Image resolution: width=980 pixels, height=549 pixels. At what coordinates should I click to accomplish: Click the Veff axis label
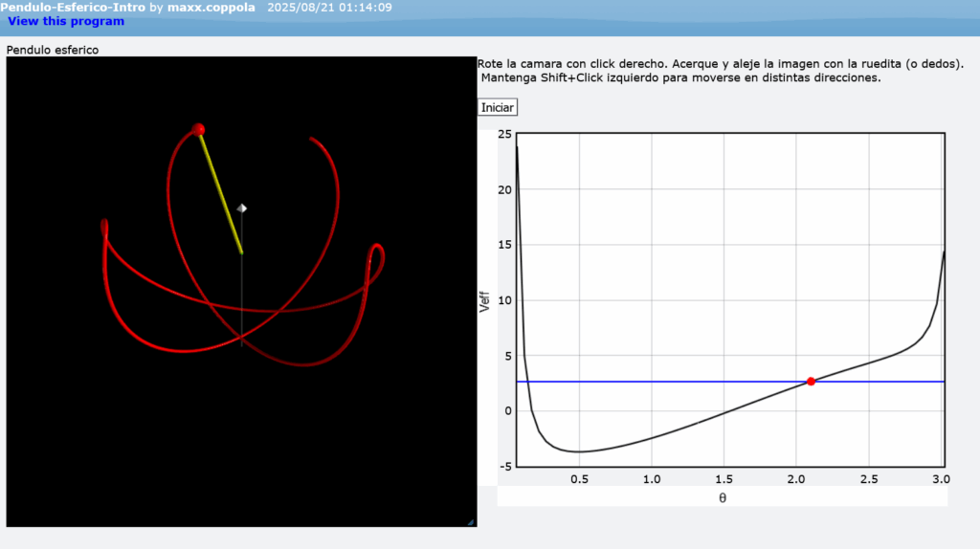click(484, 301)
